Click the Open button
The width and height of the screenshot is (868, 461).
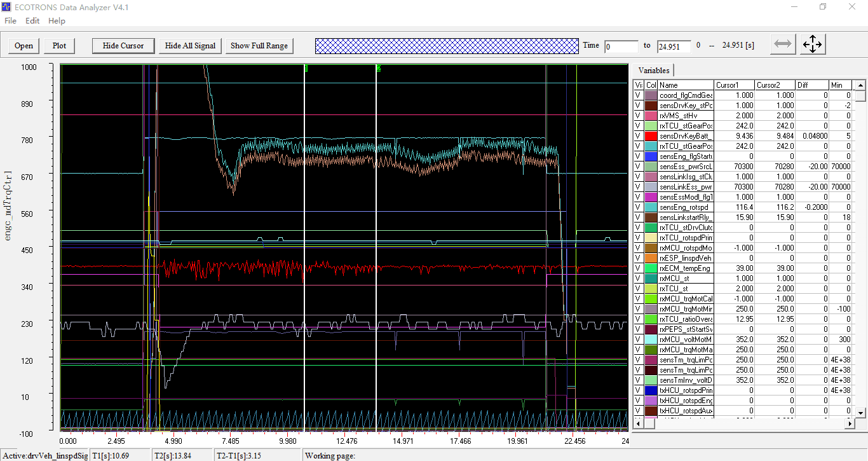point(24,45)
